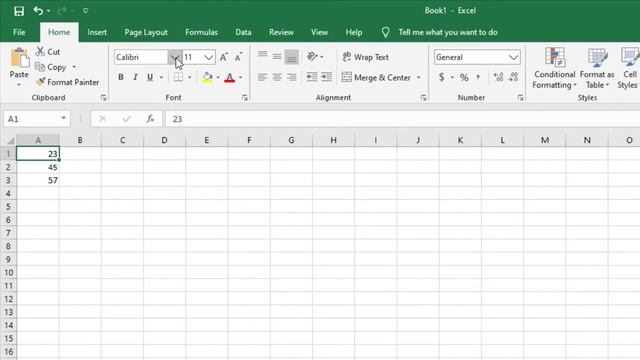Open the font size dropdown
The height and width of the screenshot is (360, 640).
pos(209,57)
